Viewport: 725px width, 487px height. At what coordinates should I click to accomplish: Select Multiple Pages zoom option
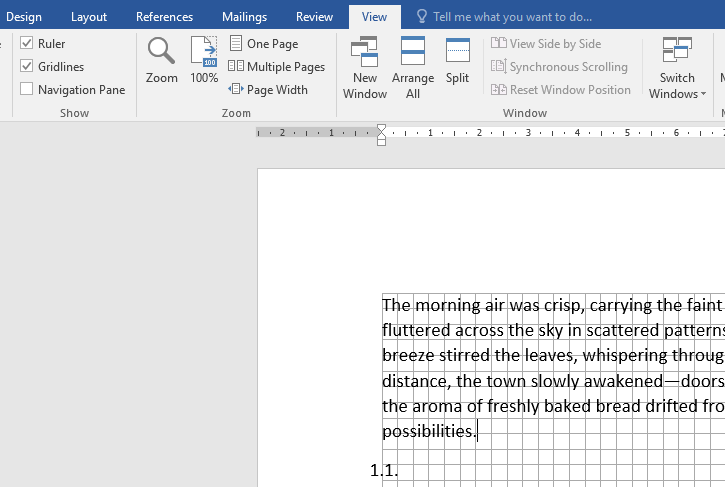click(x=276, y=67)
